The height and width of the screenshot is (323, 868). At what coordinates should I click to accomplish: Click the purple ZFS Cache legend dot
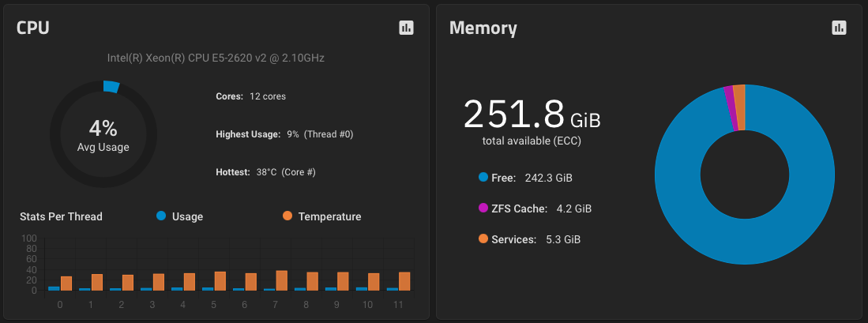[x=483, y=208]
